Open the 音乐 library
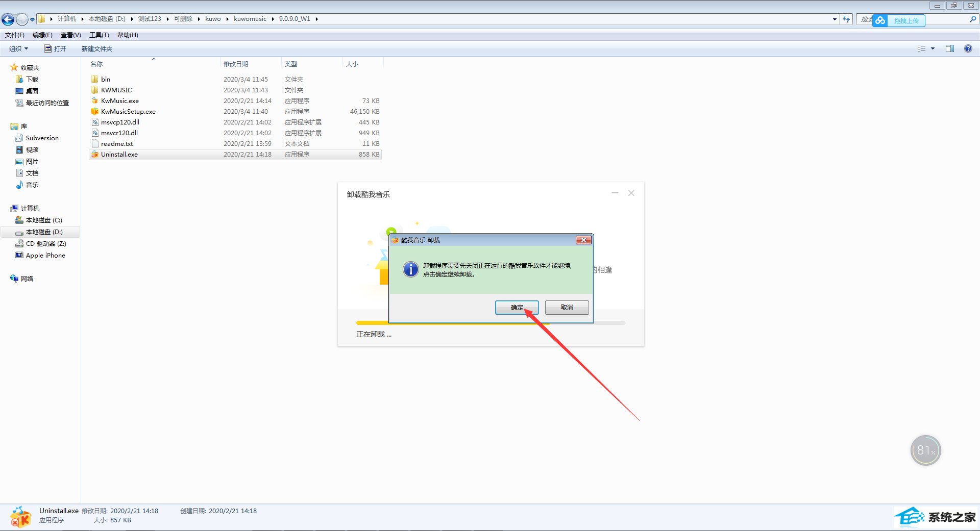Screen dimensions: 980x531 [32, 185]
